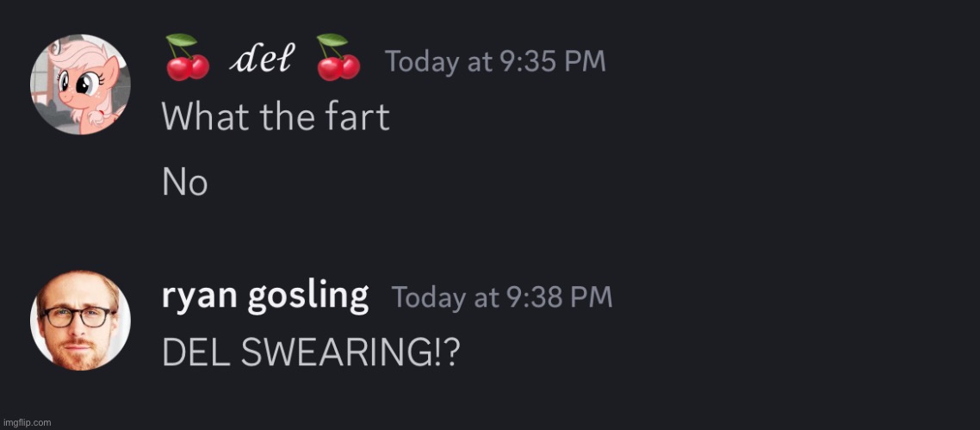980x430 pixels.
Task: Select the 'DEL SWEARING!?' message
Action: (311, 354)
